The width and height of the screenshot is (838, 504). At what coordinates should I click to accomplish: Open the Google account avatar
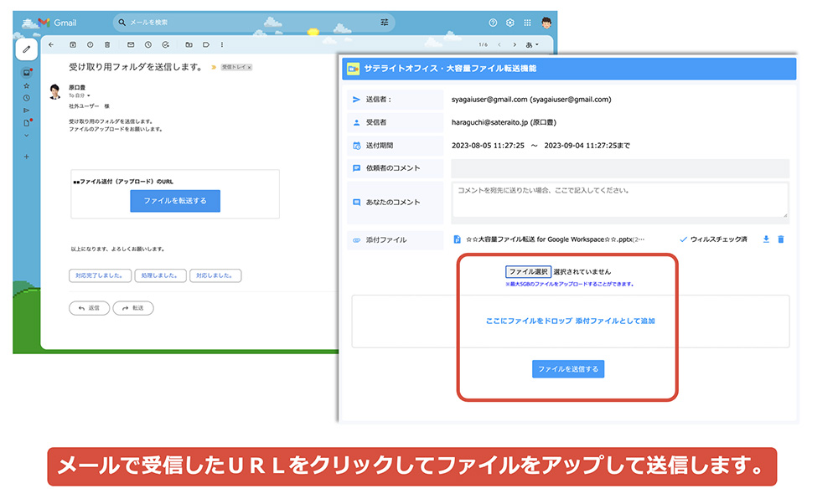(x=546, y=23)
